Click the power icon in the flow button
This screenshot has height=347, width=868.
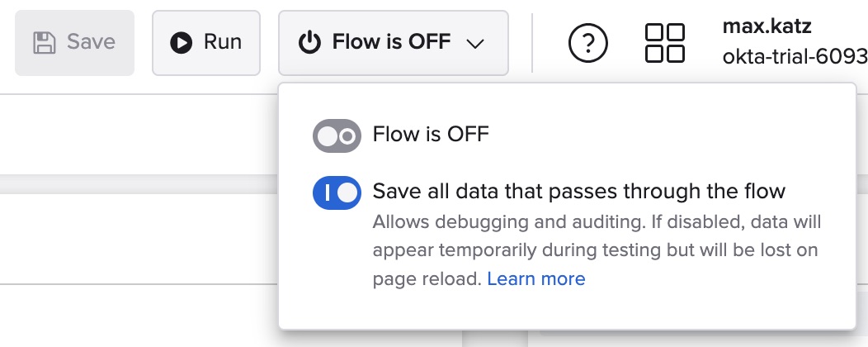(x=309, y=43)
